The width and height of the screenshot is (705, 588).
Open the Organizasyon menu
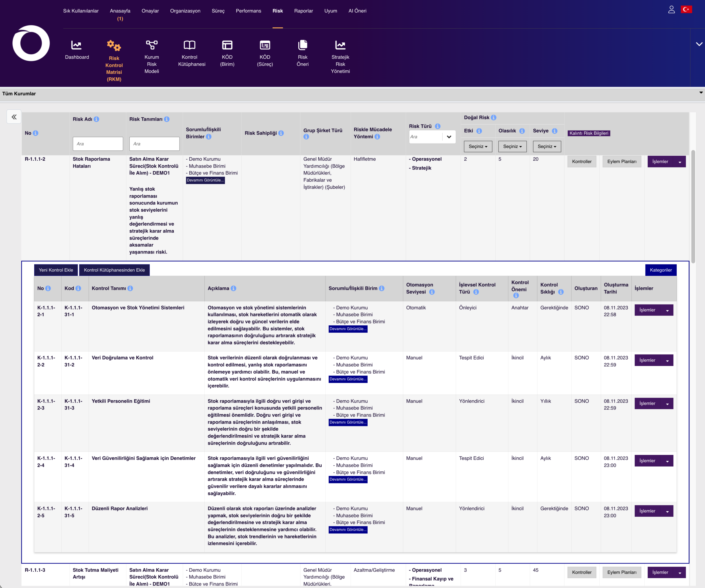click(185, 11)
